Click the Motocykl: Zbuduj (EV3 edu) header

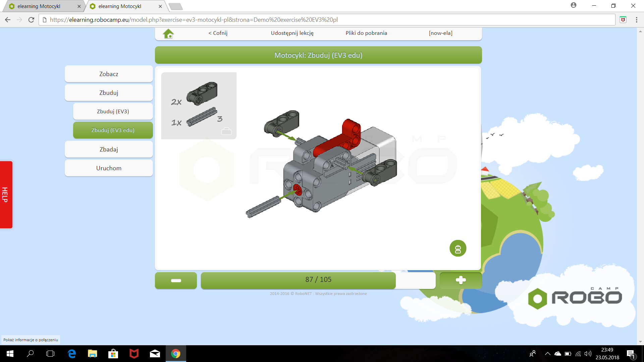coord(318,55)
